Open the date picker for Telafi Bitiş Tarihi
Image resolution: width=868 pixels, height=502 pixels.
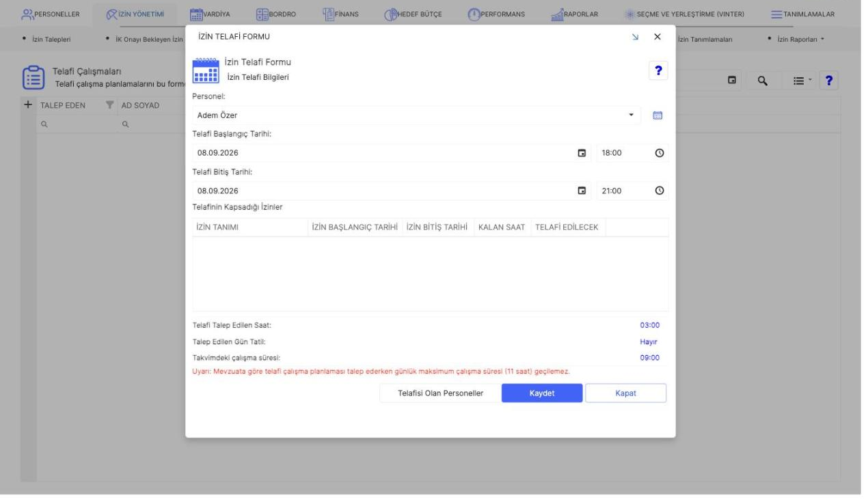click(x=582, y=191)
